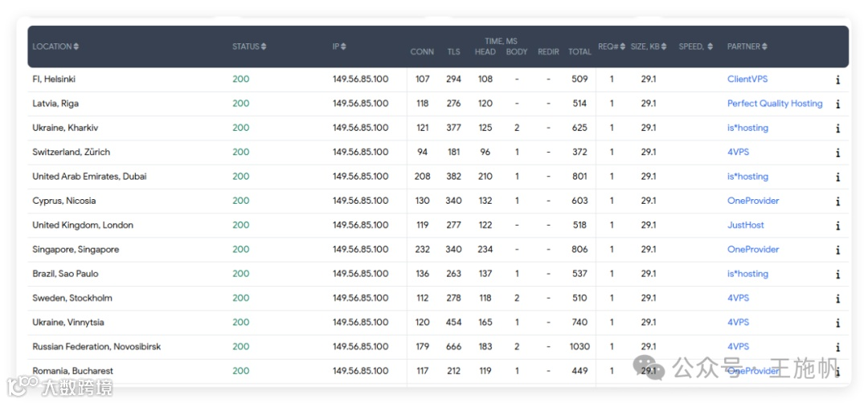Screen dimensions: 868x403
Task: Show info for the Switzerland, Zürich row
Action: (x=837, y=153)
